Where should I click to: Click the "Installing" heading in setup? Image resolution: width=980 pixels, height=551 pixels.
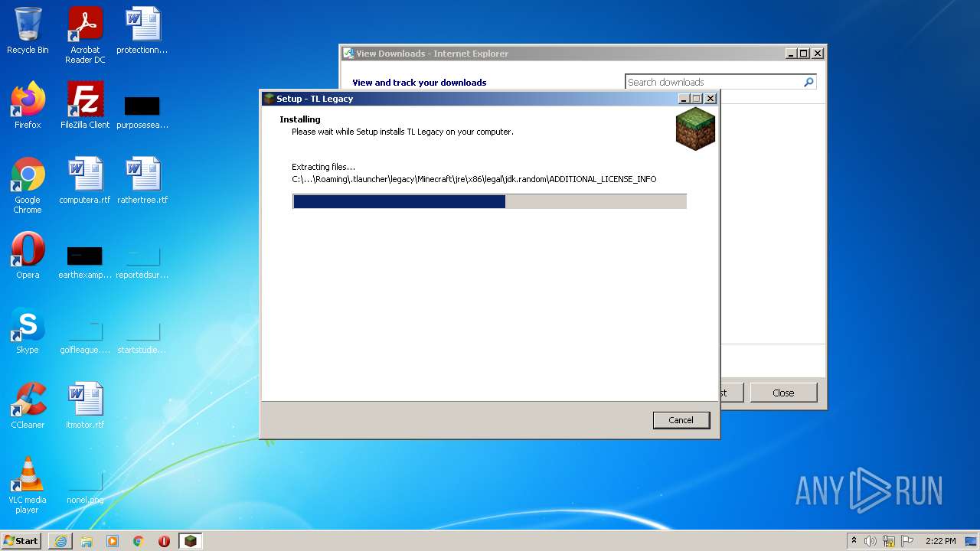tap(300, 119)
